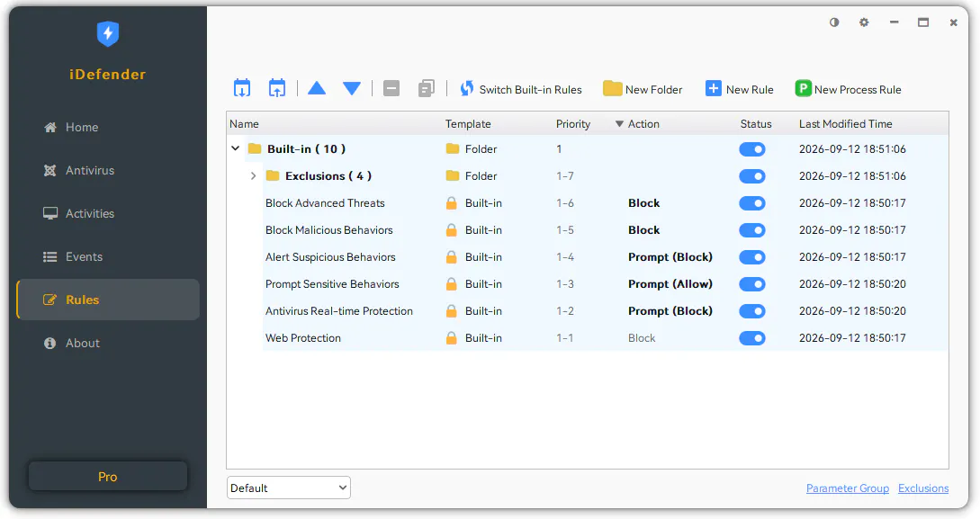Expand the Exclusions folder chevron
Viewport: 980px width, 519px height.
(x=253, y=175)
